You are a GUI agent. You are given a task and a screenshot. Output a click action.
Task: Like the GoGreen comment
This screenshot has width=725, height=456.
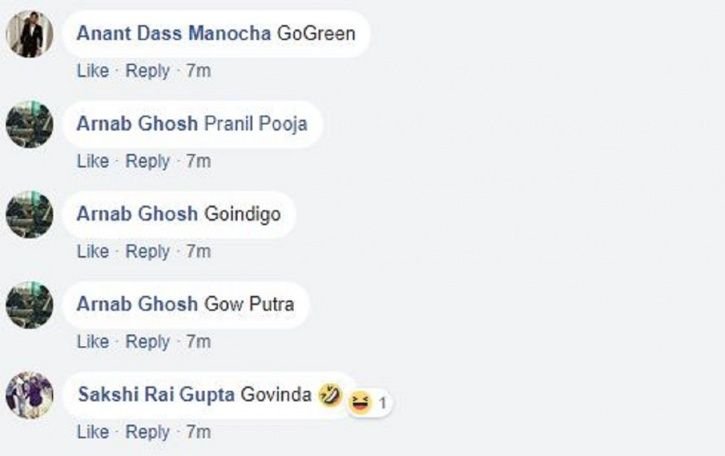point(93,71)
